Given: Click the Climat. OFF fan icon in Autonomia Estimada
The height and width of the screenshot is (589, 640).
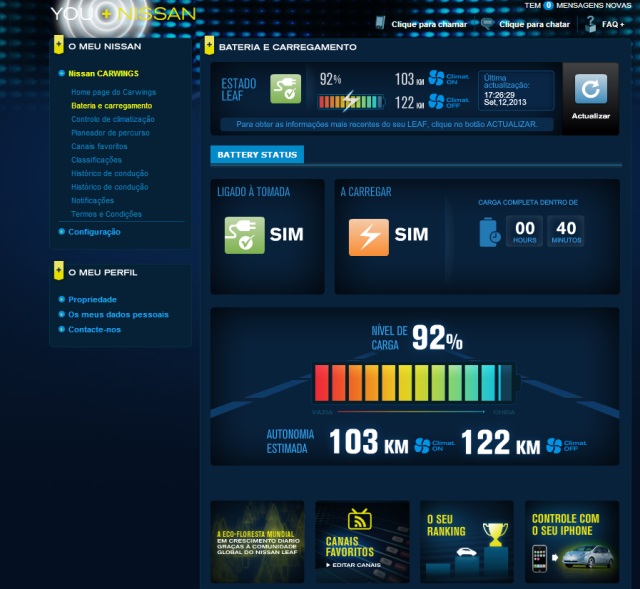Looking at the screenshot, I should click(554, 445).
